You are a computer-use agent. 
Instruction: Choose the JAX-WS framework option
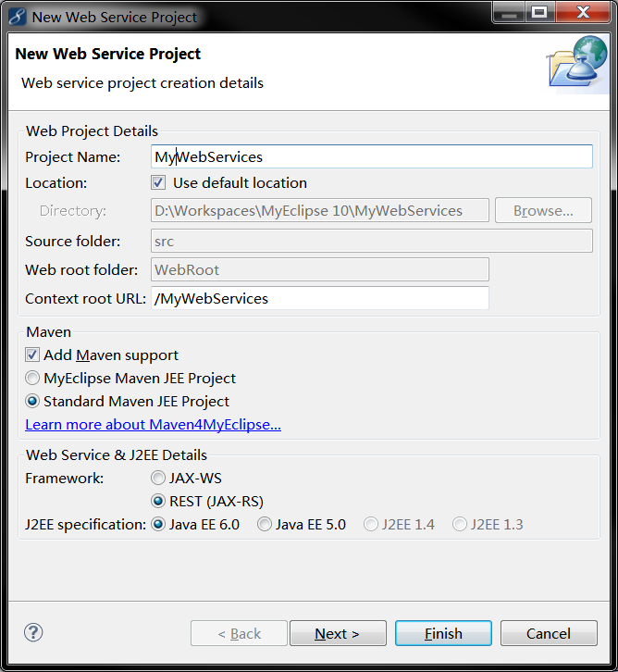click(158, 478)
